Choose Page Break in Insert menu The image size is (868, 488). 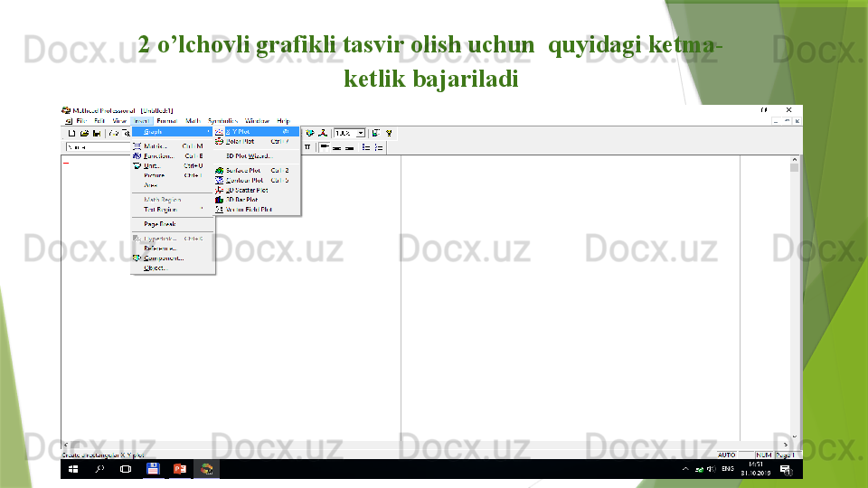pyautogui.click(x=160, y=223)
